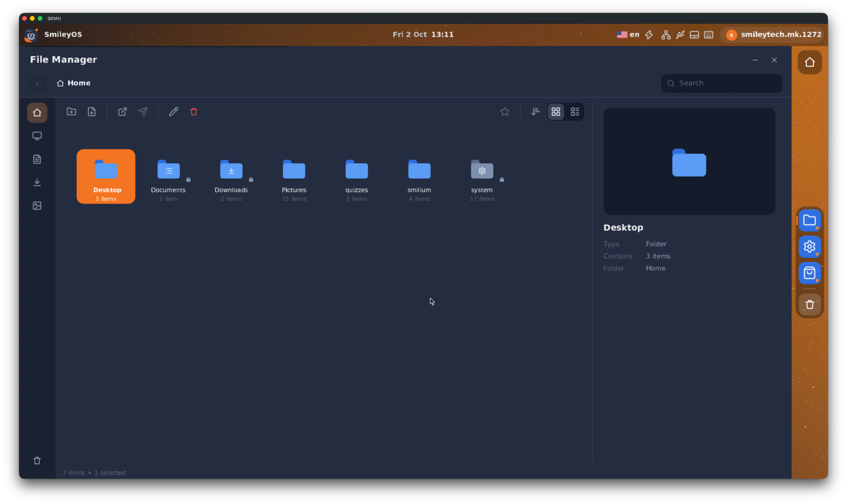The width and height of the screenshot is (847, 504).
Task: Click the power lightning tray icon
Action: (649, 35)
